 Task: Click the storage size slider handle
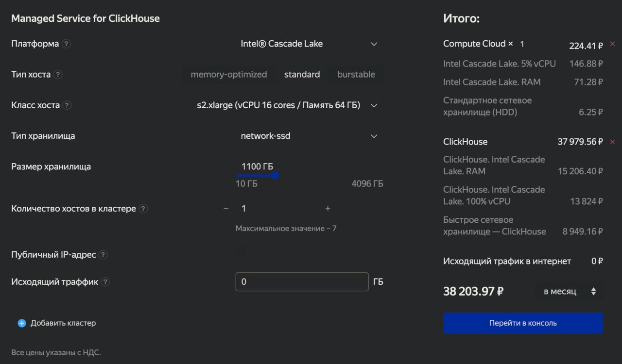point(276,175)
